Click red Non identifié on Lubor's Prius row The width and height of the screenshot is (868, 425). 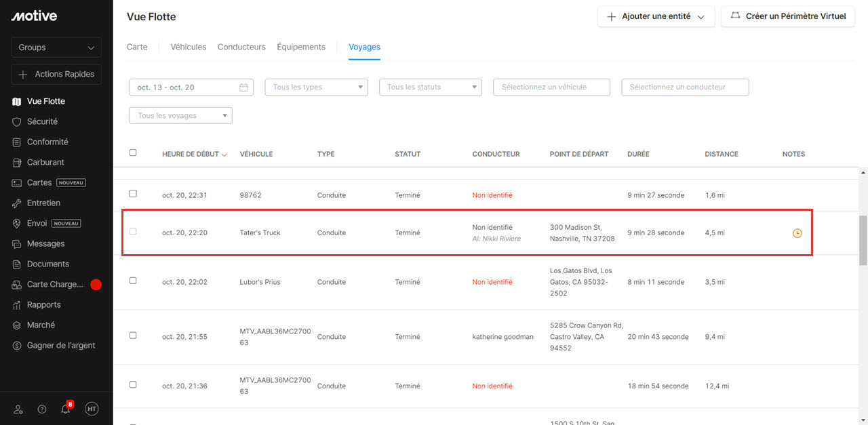click(x=492, y=282)
